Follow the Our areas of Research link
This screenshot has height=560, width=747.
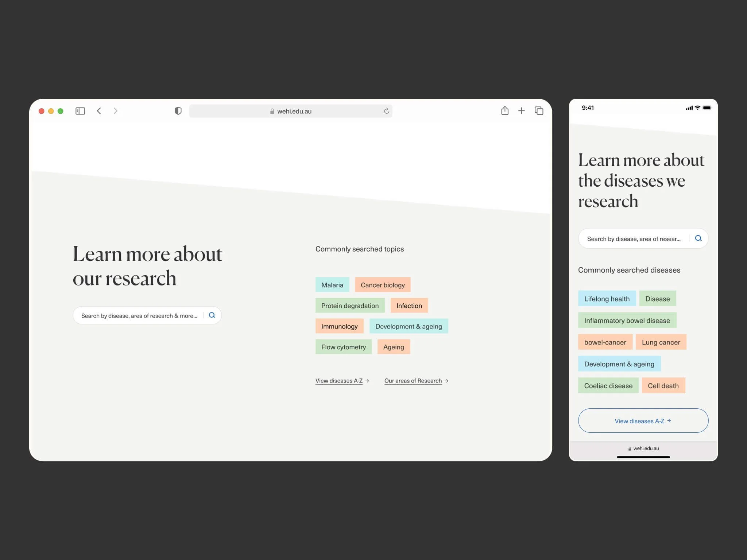(x=413, y=381)
